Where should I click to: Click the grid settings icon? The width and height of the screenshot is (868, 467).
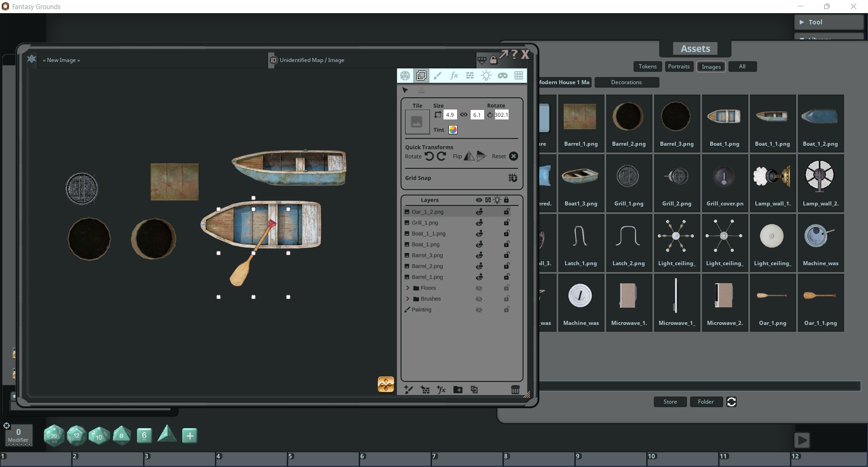pos(519,76)
